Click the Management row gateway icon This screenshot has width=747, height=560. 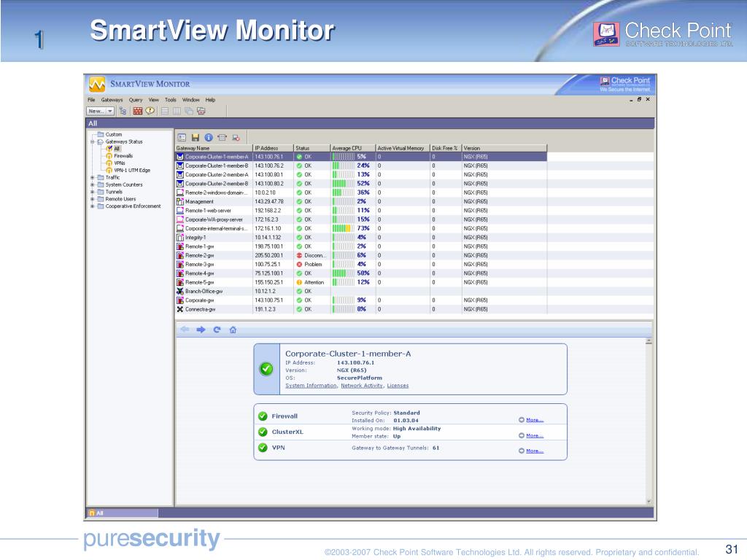pyautogui.click(x=180, y=201)
